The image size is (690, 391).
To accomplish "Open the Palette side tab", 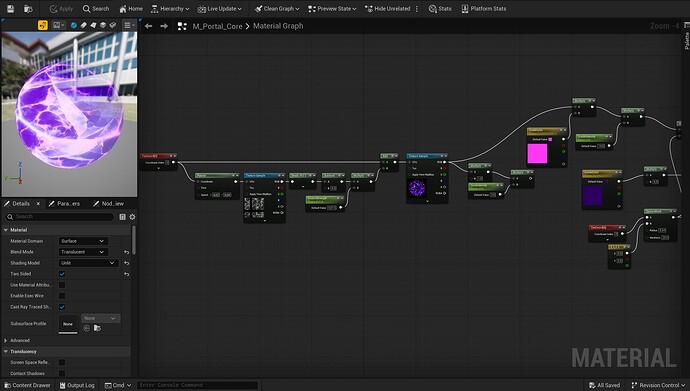I will click(686, 37).
